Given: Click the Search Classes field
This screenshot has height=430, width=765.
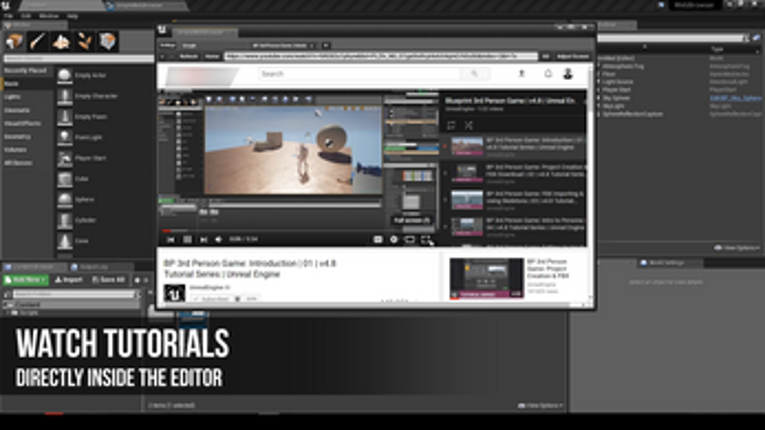Looking at the screenshot, I should pos(78,59).
